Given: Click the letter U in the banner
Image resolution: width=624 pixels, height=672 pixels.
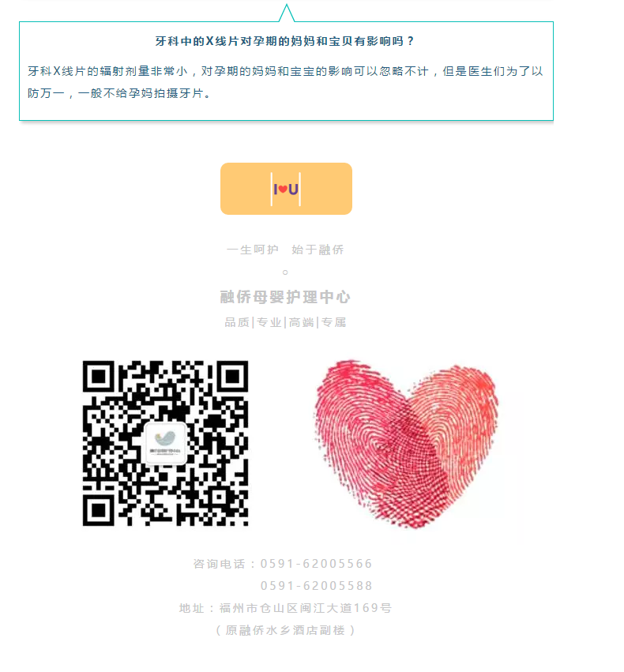Looking at the screenshot, I should pos(293,189).
